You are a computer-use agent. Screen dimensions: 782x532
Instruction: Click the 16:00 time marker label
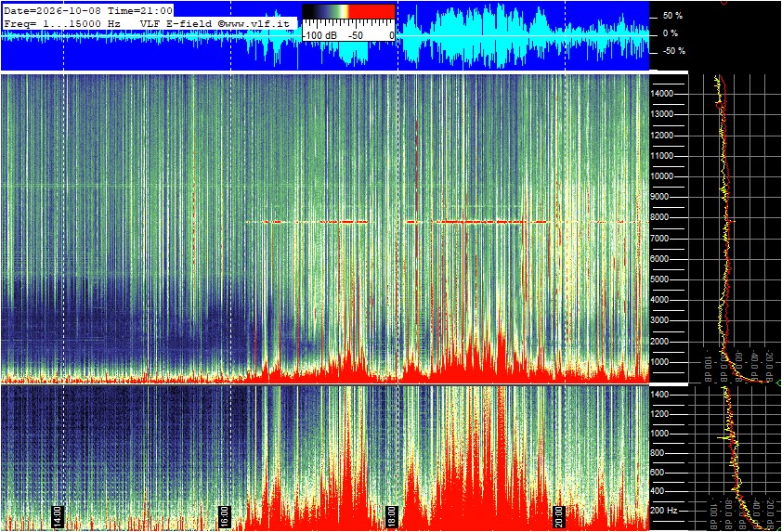[x=225, y=516]
